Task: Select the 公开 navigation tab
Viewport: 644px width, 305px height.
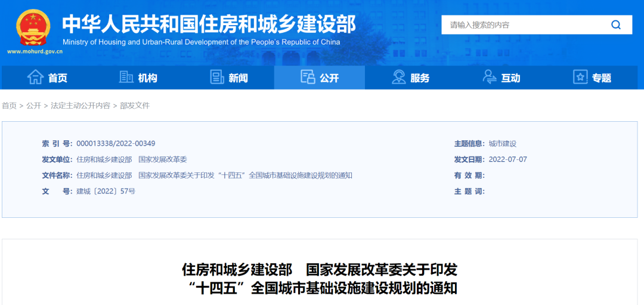Action: coord(320,77)
